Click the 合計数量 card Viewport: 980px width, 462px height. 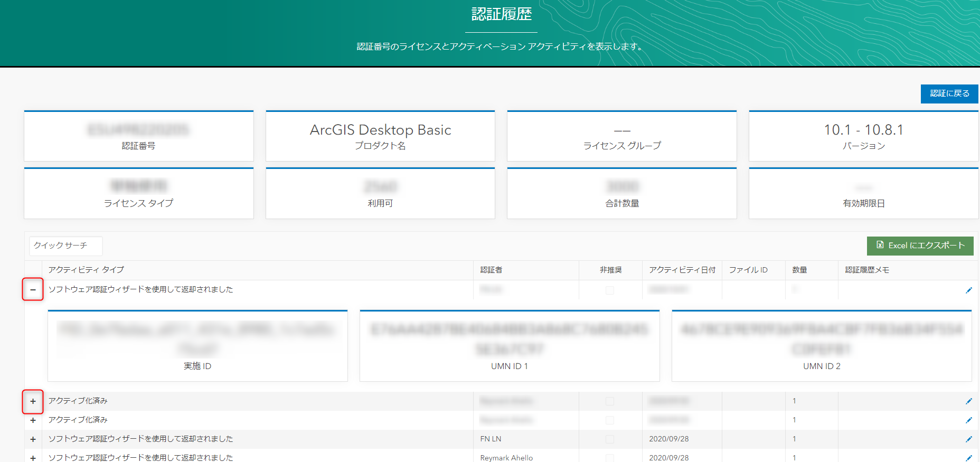pyautogui.click(x=622, y=193)
